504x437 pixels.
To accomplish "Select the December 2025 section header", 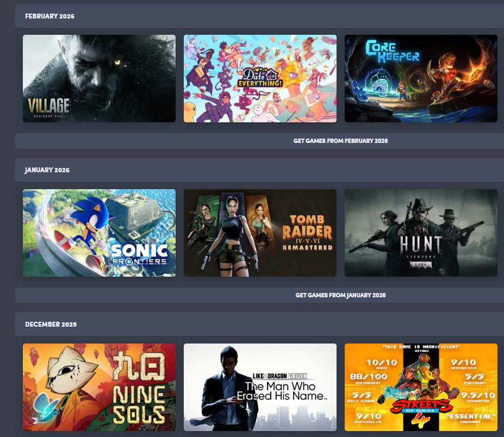I will pos(259,324).
